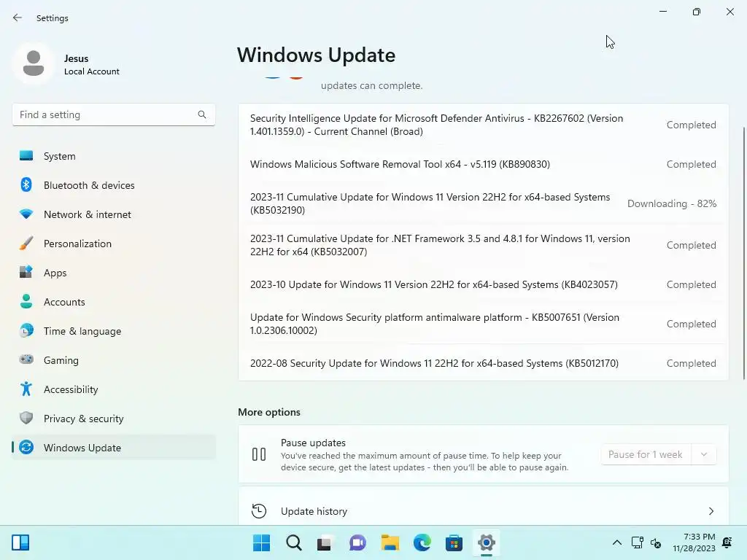747x560 pixels.
Task: Select the KB2267602 Defender Antivirus update text
Action: click(436, 125)
